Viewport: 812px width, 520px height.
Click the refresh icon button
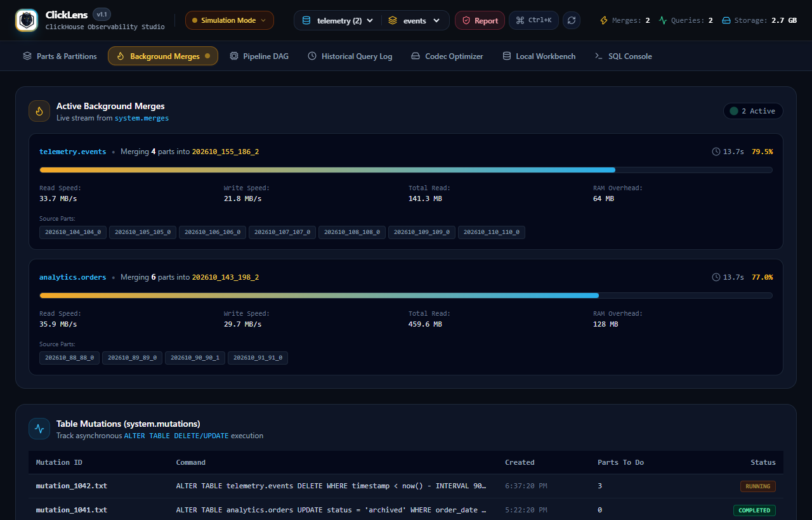coord(572,20)
